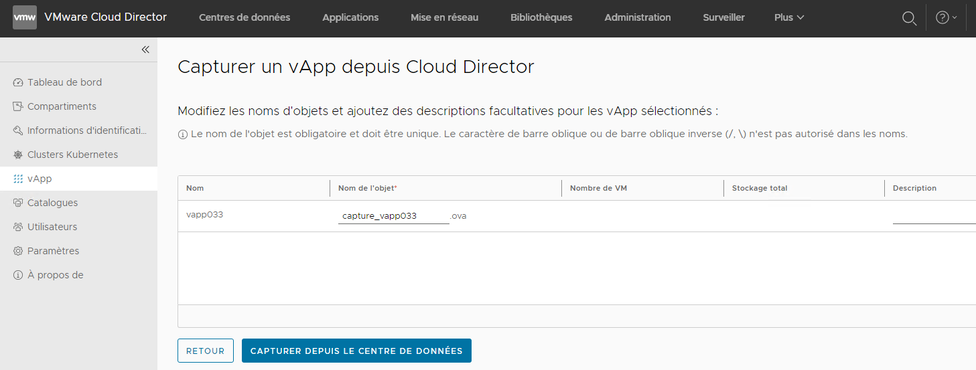Open Clusters Kubernetes in sidebar
976x370 pixels.
tap(72, 154)
